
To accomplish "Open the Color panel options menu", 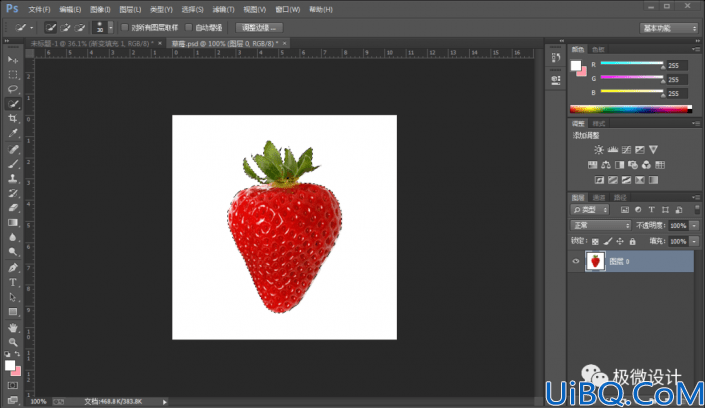I will tap(696, 49).
